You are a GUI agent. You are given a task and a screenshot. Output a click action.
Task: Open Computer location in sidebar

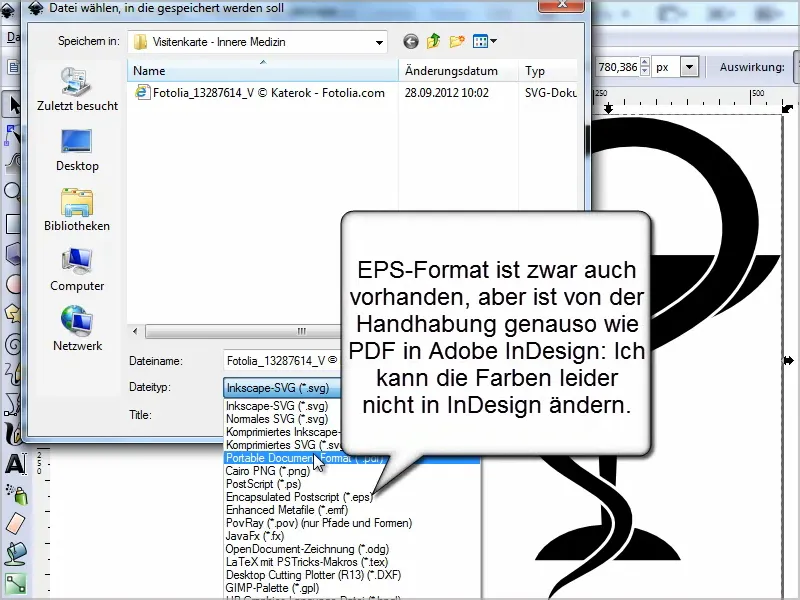[77, 270]
